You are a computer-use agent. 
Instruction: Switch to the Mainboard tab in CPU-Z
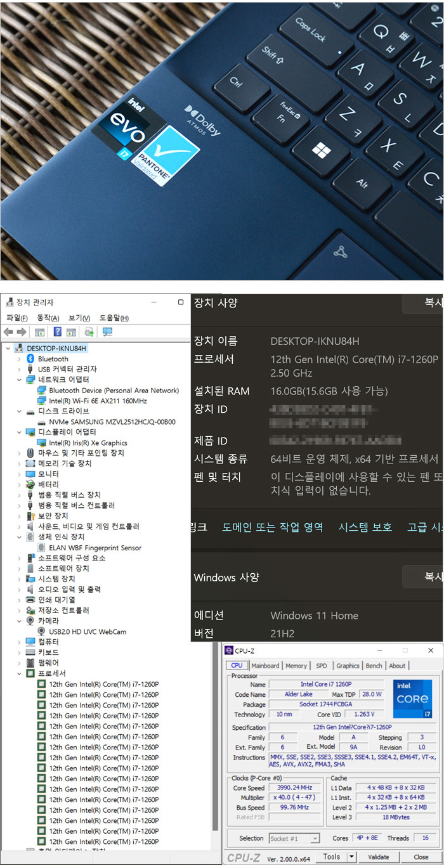point(265,666)
